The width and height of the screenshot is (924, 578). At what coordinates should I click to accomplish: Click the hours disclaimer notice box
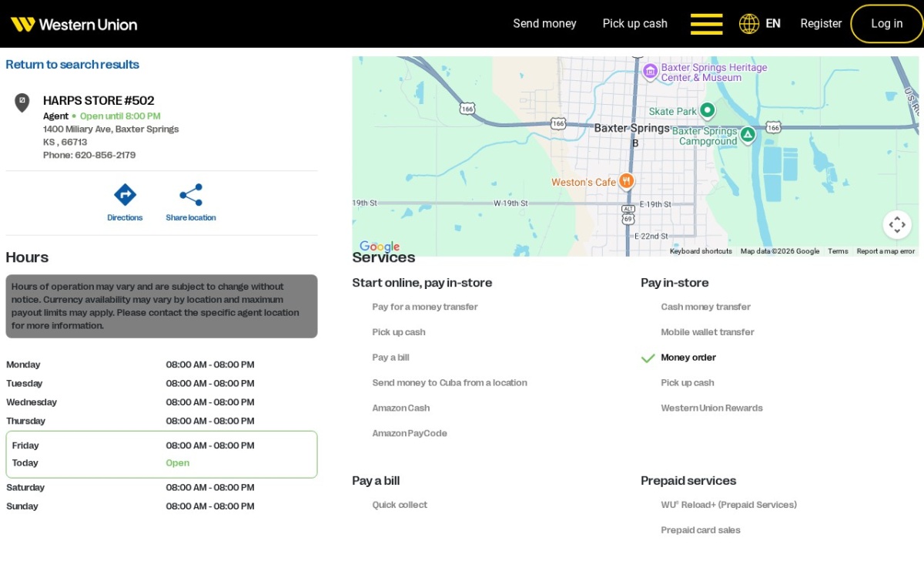click(x=162, y=306)
